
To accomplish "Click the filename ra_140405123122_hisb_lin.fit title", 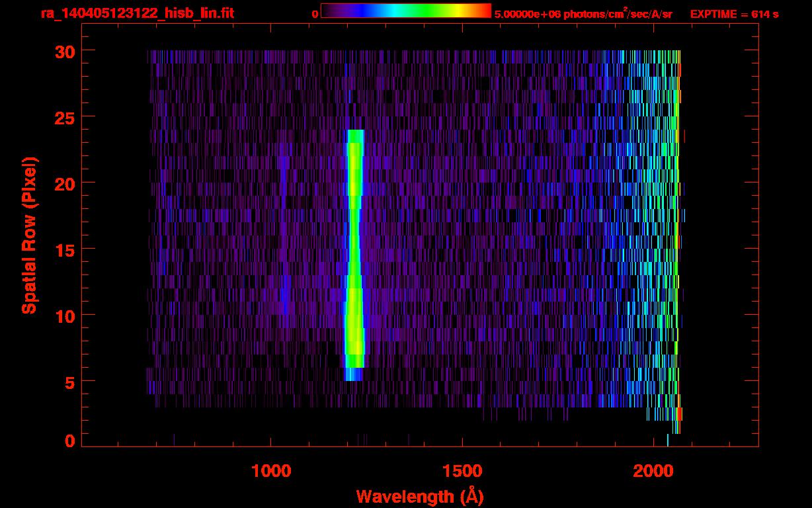I will (x=137, y=13).
